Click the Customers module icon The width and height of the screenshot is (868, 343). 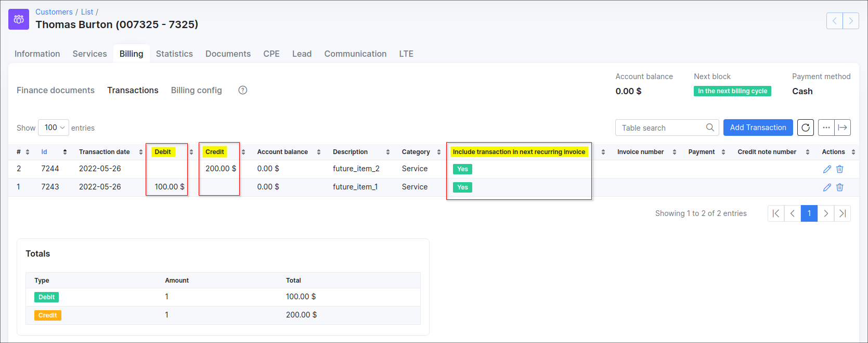[19, 19]
